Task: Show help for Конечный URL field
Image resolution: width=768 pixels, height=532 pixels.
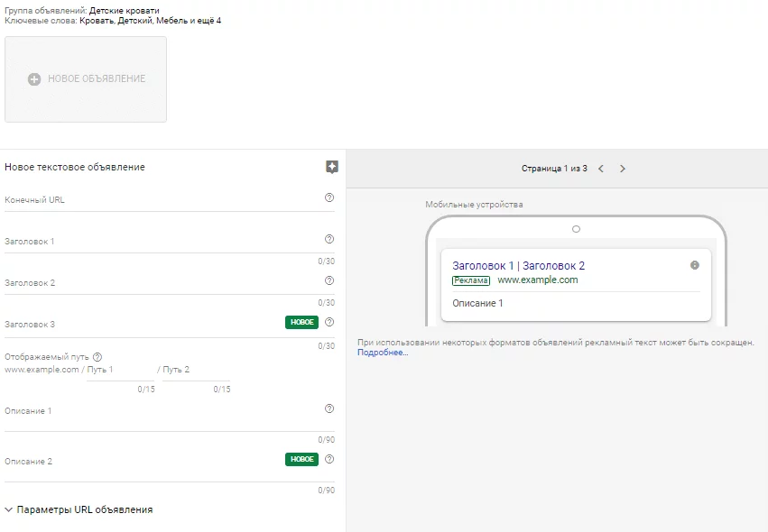Action: click(x=329, y=197)
